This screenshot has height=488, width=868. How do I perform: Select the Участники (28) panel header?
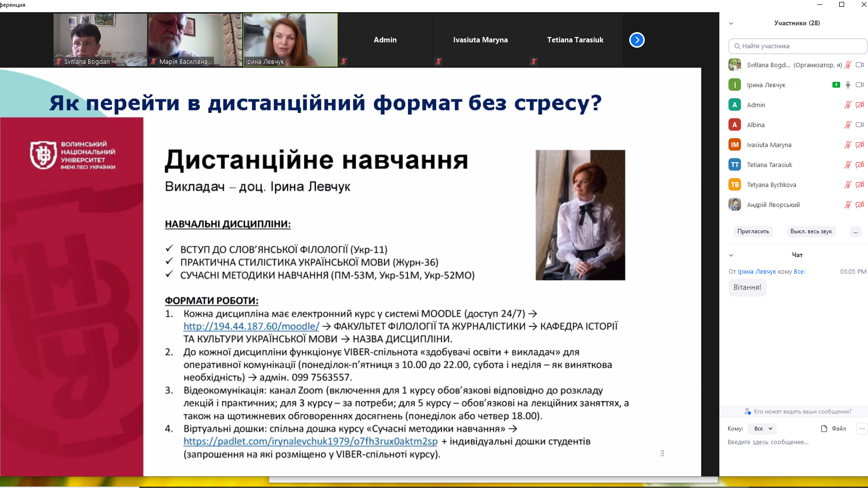coord(797,23)
